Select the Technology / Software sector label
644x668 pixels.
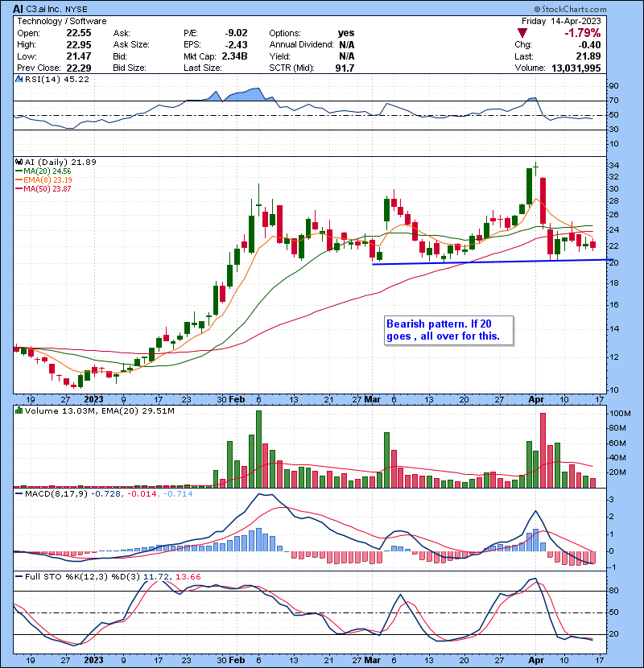62,21
